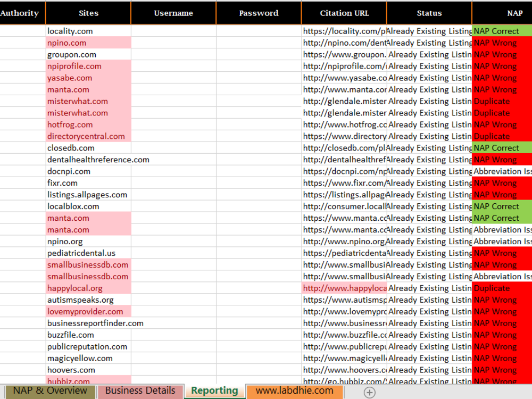This screenshot has height=399, width=532.
Task: Select the fixr.com site cell
Action: (88, 183)
